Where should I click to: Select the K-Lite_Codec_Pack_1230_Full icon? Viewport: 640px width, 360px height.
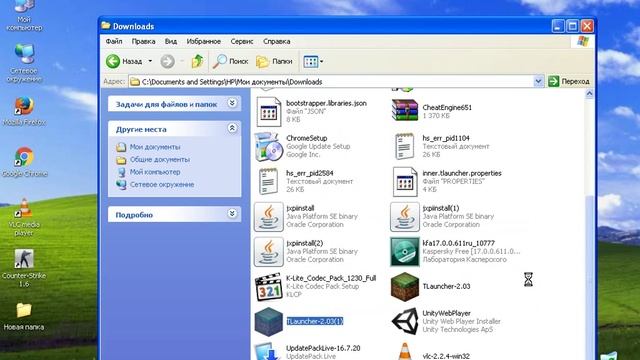[x=269, y=287]
